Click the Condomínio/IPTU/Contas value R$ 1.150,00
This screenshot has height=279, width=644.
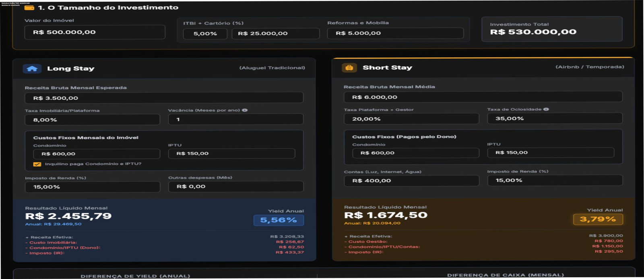(607, 246)
